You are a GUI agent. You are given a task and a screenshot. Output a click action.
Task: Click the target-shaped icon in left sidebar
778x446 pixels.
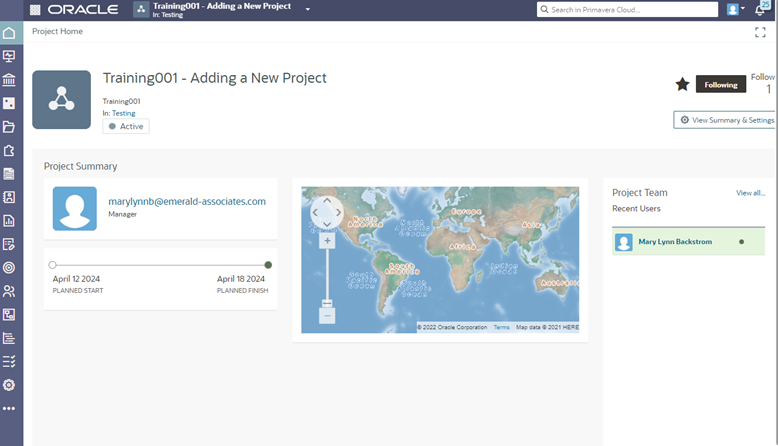click(9, 268)
